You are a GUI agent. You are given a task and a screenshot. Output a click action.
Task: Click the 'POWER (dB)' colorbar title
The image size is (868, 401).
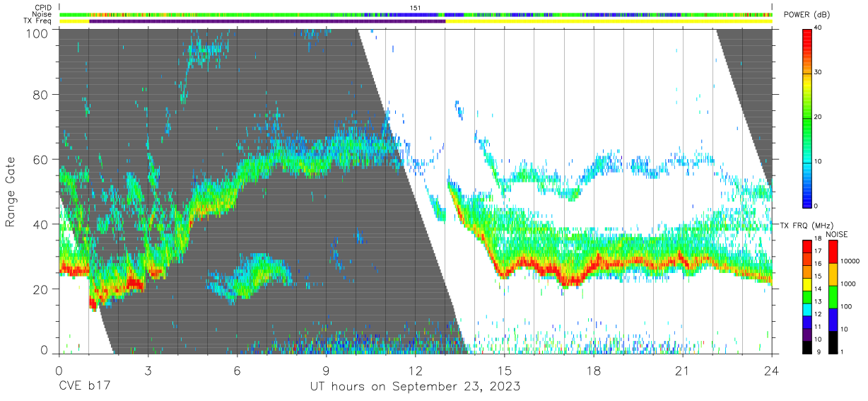coord(807,16)
